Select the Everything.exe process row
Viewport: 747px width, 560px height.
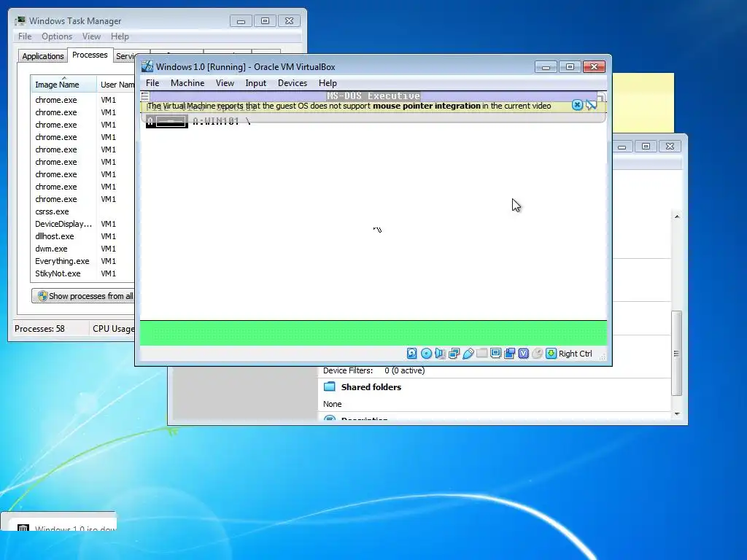83,261
